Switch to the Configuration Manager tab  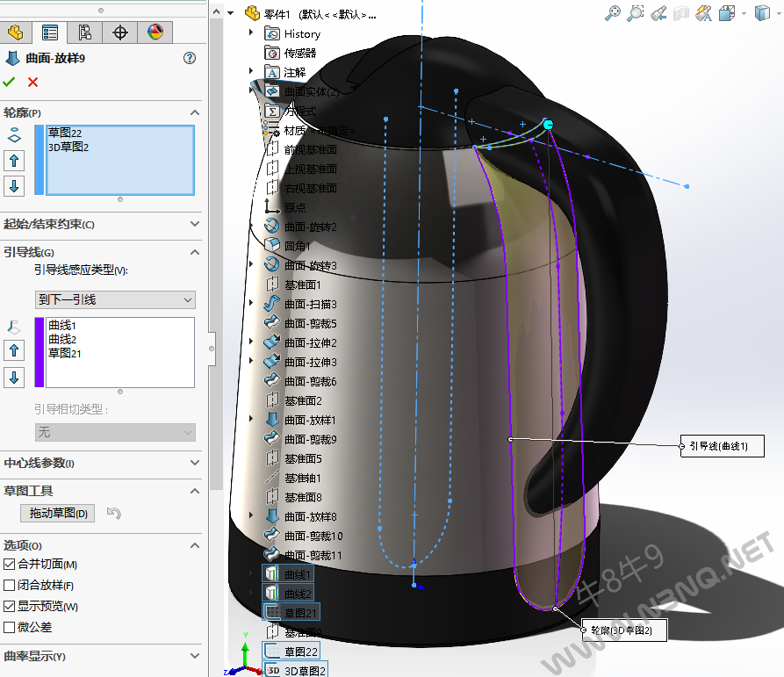pos(85,32)
